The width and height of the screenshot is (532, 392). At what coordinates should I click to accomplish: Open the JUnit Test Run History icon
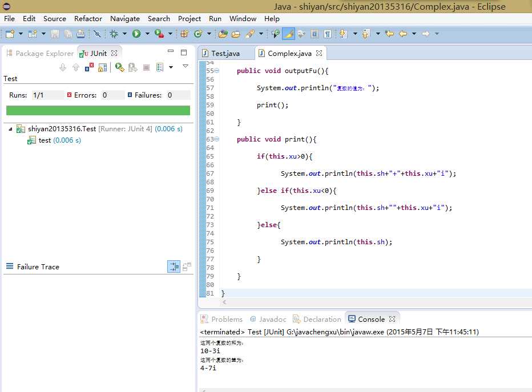(160, 67)
